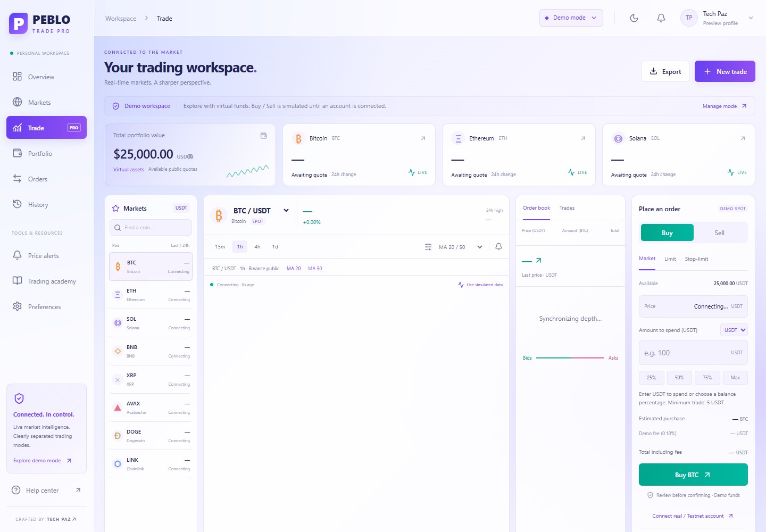The width and height of the screenshot is (766, 532).
Task: Select the ETH Ethereum market row
Action: 151,295
